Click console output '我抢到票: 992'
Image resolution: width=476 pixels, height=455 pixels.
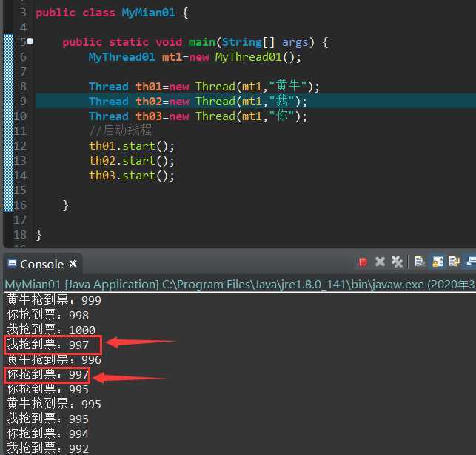[47, 448]
